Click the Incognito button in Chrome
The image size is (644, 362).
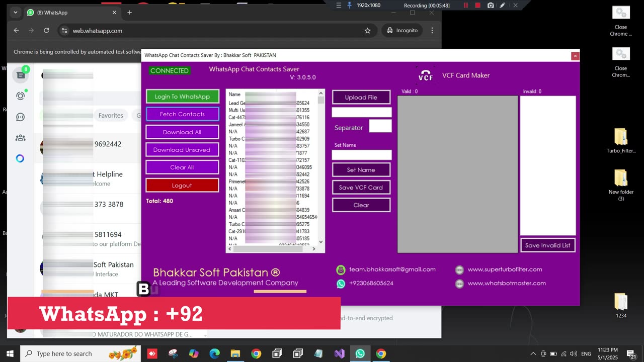click(x=402, y=31)
